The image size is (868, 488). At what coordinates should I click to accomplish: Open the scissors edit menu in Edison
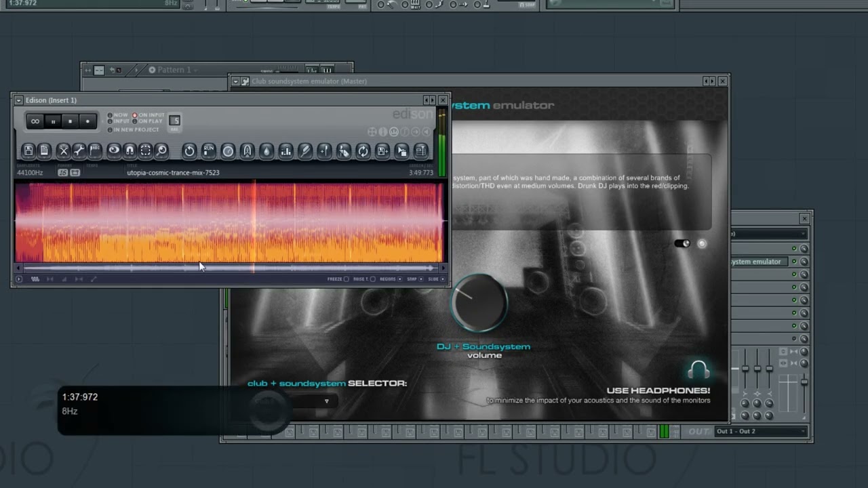coord(63,150)
